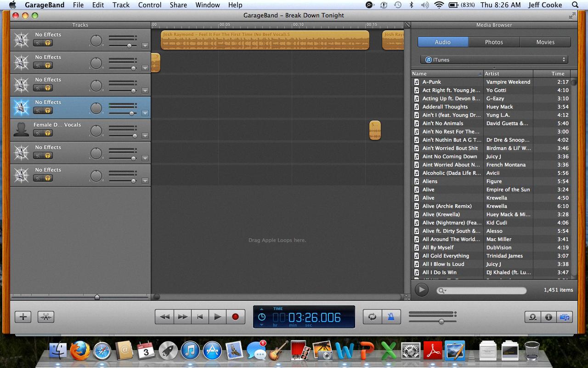The height and width of the screenshot is (368, 588).
Task: Toggle the metronome button
Action: tap(391, 316)
